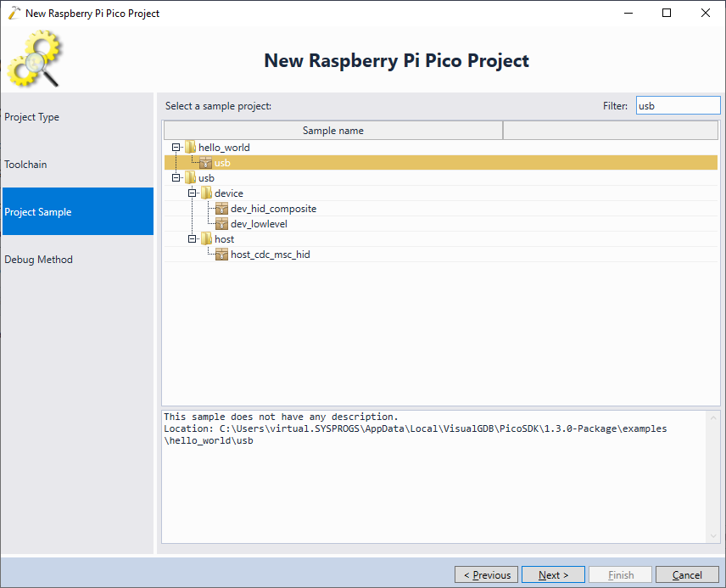Click the Previous button
726x588 pixels.
click(x=486, y=575)
